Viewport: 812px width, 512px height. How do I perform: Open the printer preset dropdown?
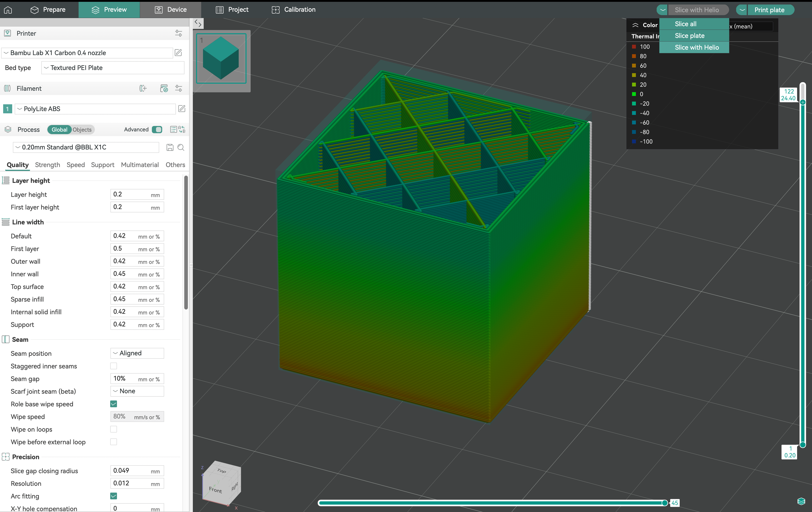point(87,53)
